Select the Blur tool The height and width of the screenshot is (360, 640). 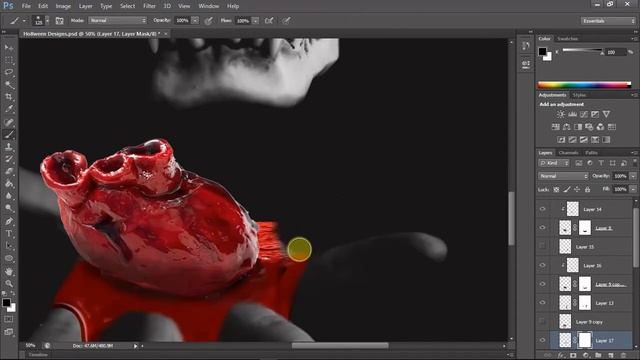pyautogui.click(x=9, y=196)
